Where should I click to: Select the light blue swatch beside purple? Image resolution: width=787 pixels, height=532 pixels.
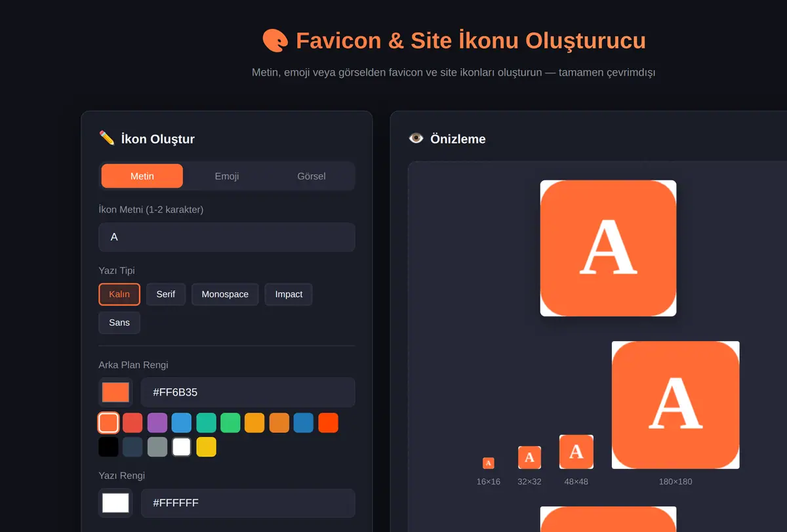click(x=182, y=422)
